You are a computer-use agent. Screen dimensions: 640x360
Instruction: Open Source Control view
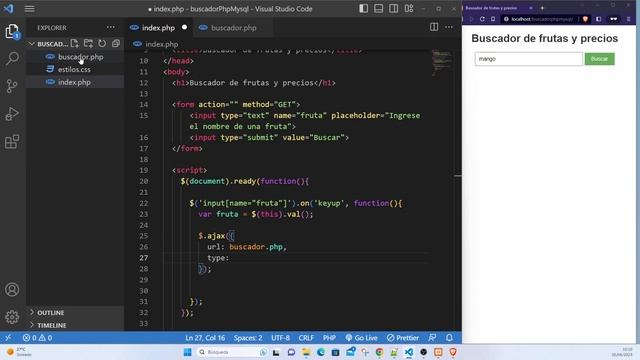(x=12, y=86)
